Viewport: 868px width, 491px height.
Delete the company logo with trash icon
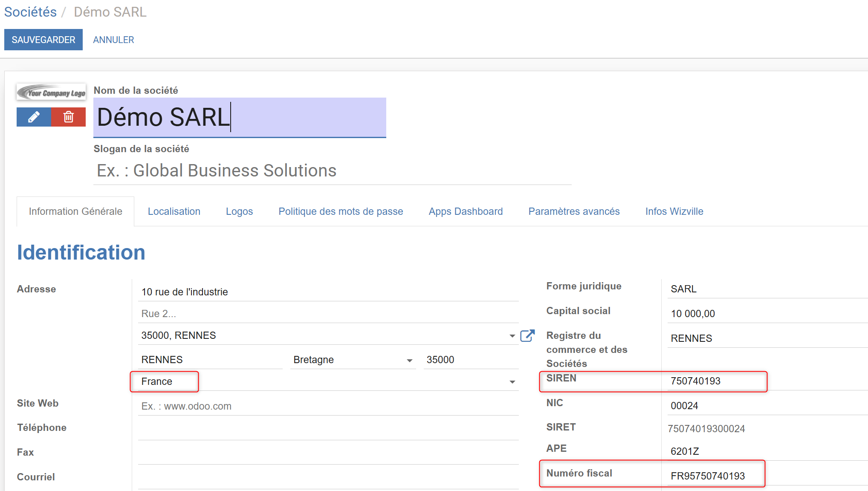point(68,117)
